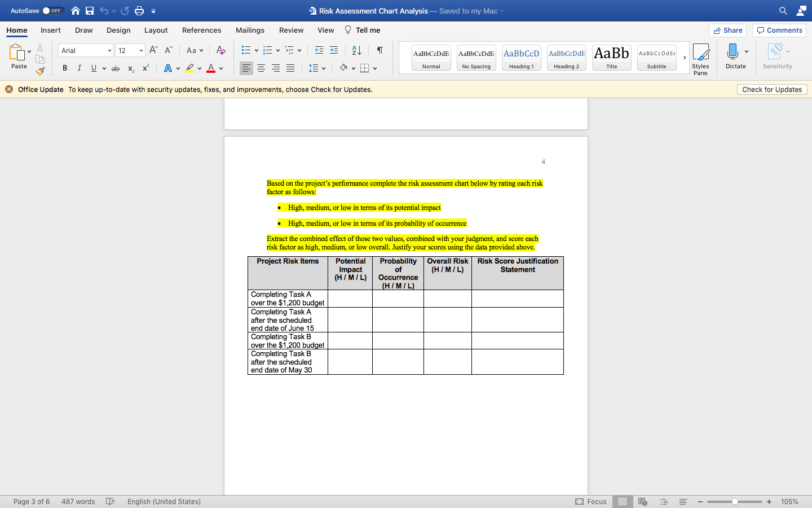The height and width of the screenshot is (508, 812).
Task: Center align the paragraph
Action: [261, 68]
